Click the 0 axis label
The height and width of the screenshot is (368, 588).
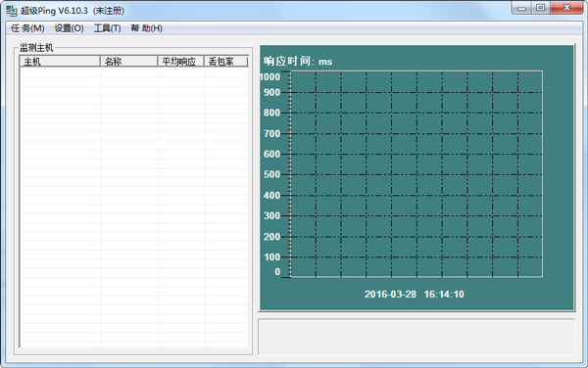click(x=277, y=272)
